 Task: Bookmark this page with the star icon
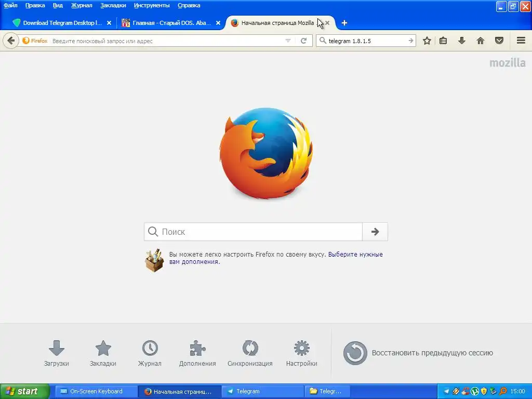click(427, 41)
